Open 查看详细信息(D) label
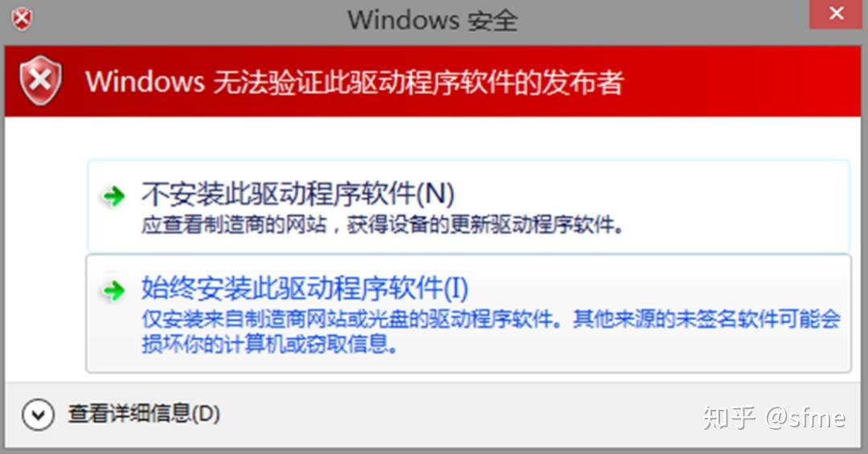This screenshot has width=868, height=454. [x=144, y=414]
